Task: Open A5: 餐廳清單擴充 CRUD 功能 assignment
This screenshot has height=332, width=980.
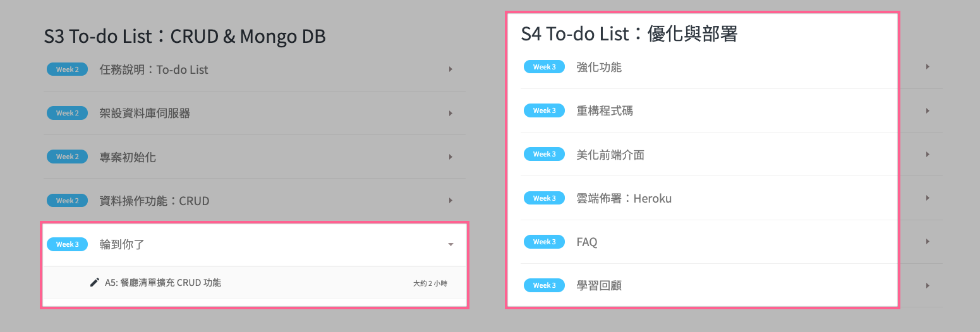Action: coord(163,283)
